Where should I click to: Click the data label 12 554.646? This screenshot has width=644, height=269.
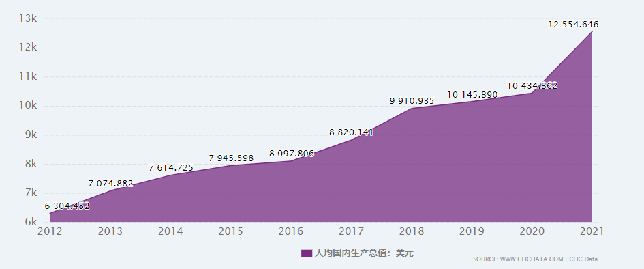573,25
